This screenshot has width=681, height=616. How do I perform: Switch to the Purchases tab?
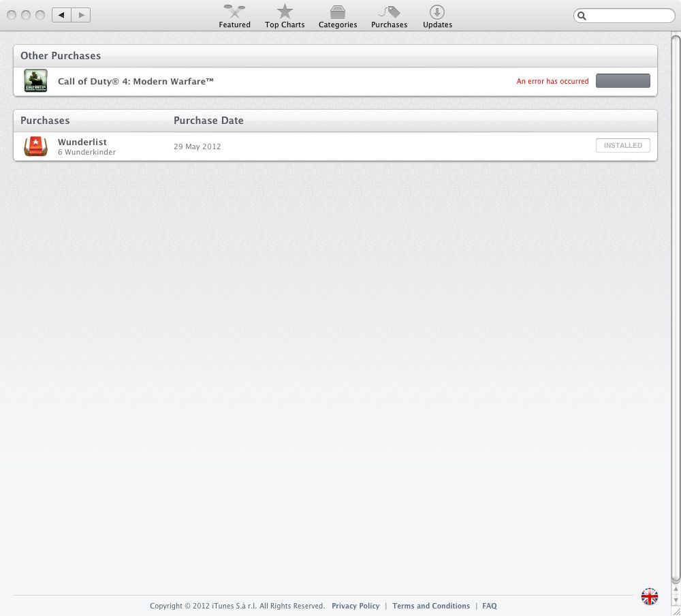pyautogui.click(x=389, y=16)
